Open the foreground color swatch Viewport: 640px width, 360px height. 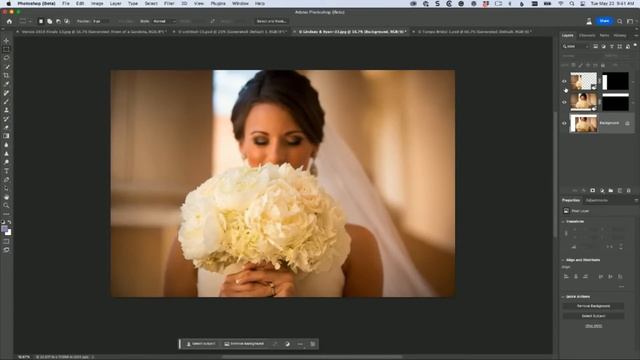point(4,229)
